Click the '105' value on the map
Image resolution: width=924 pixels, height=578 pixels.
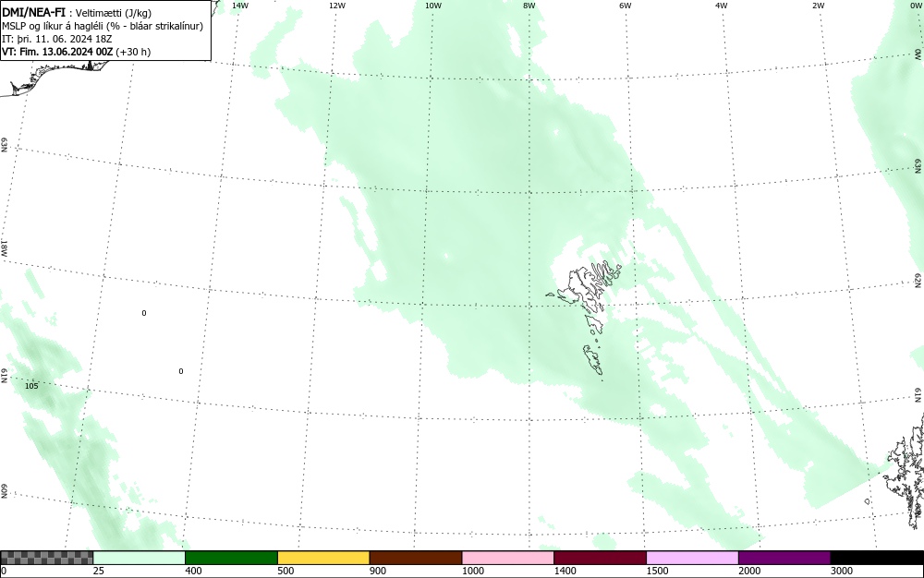point(31,386)
